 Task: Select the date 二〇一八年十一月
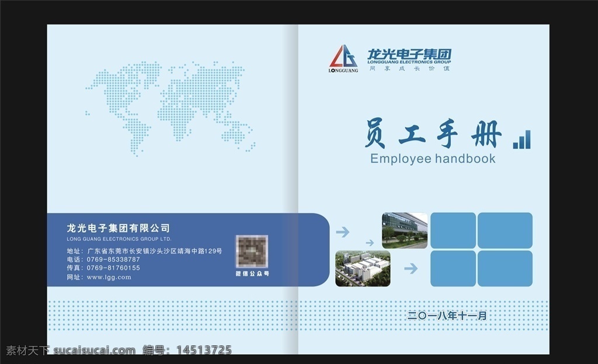pos(447,315)
